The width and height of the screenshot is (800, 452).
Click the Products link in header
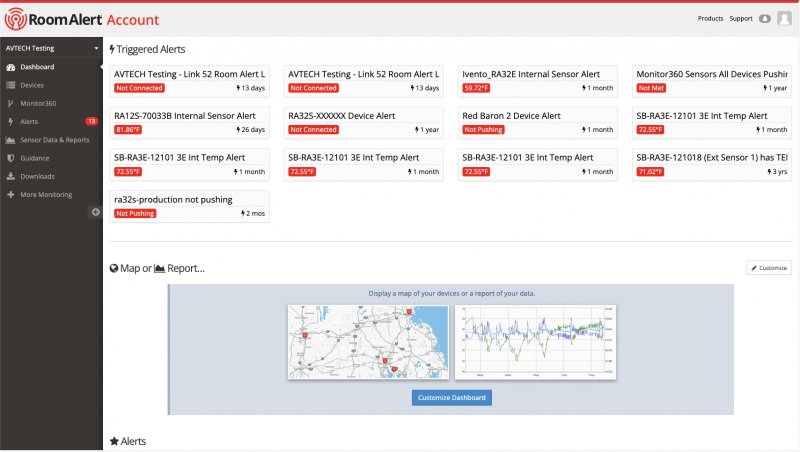[710, 18]
